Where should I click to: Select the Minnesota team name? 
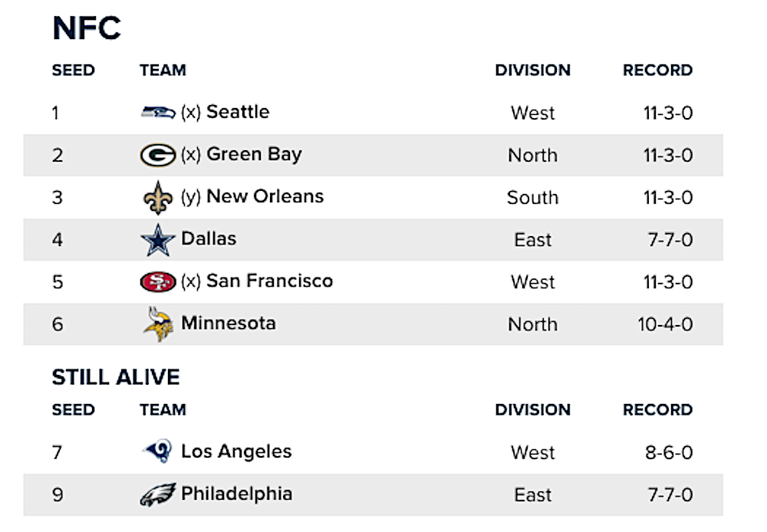coord(229,323)
